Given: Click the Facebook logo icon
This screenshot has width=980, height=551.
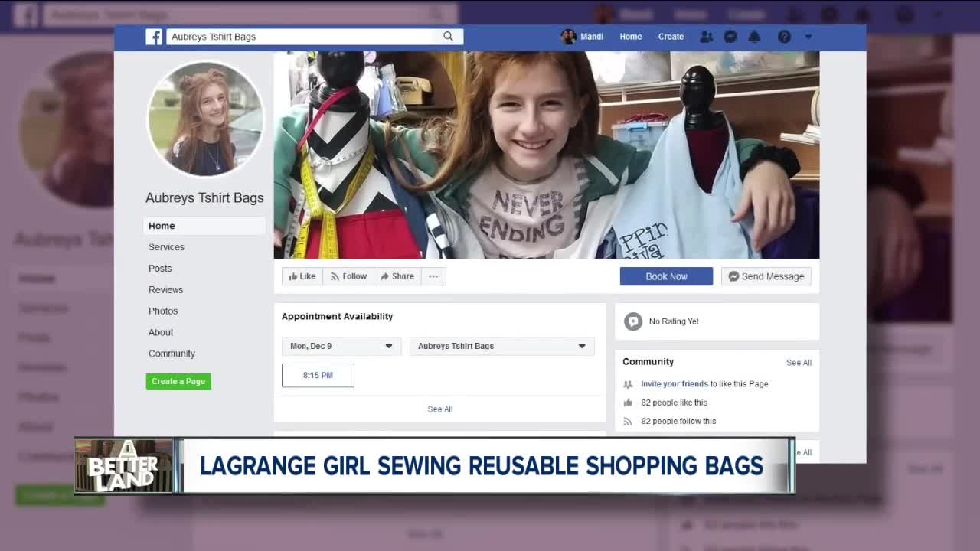Looking at the screenshot, I should [154, 37].
